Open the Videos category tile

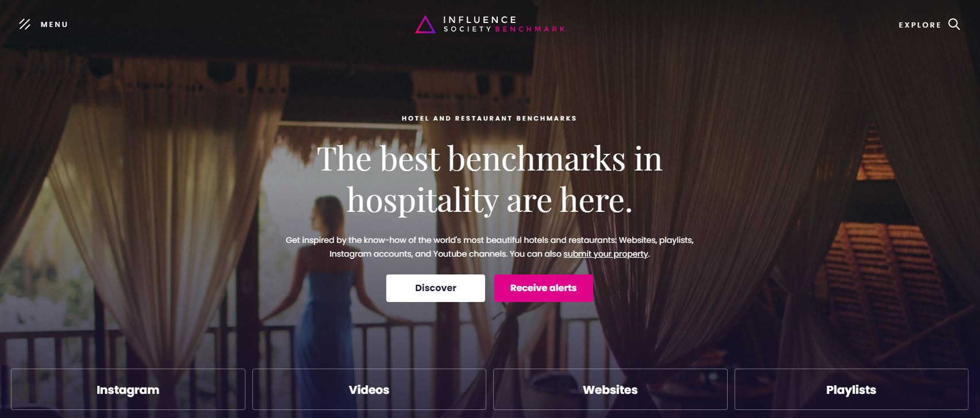click(369, 390)
